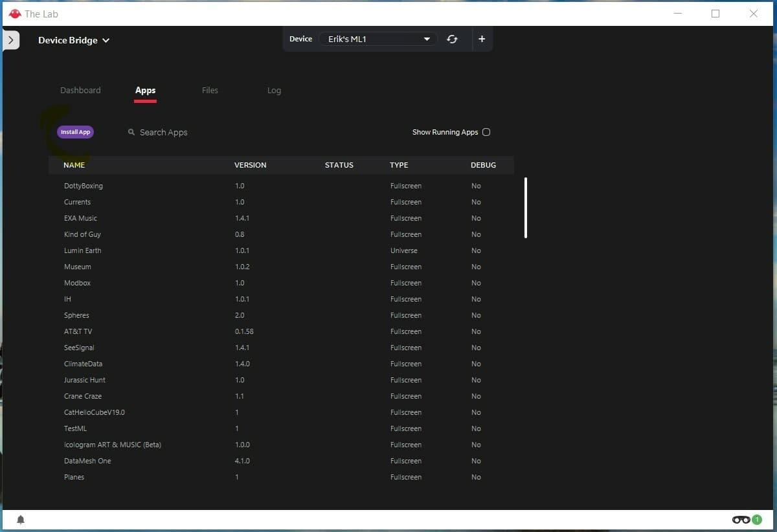Click the Device label beside the selector

tap(300, 39)
